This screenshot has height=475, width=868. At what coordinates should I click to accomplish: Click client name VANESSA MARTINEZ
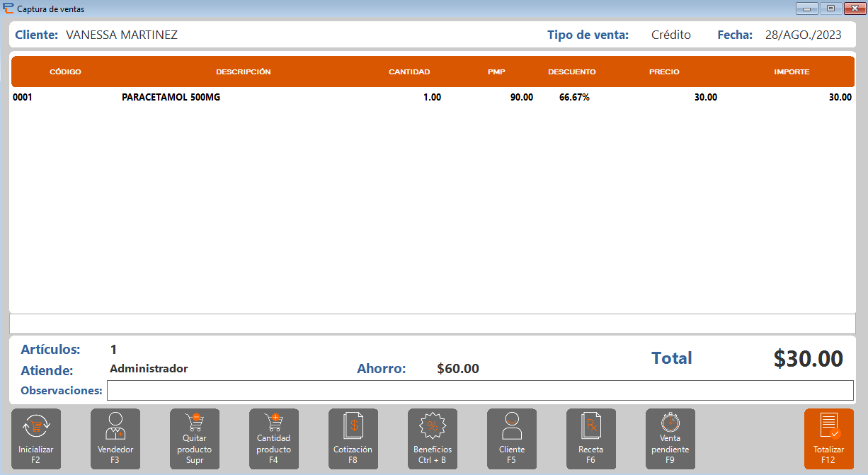[x=122, y=35]
